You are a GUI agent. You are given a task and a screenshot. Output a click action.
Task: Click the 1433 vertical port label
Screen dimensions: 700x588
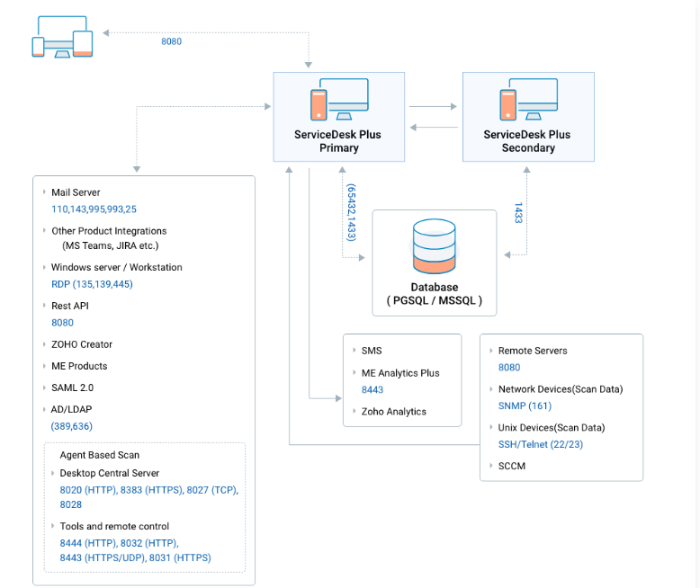click(x=518, y=212)
